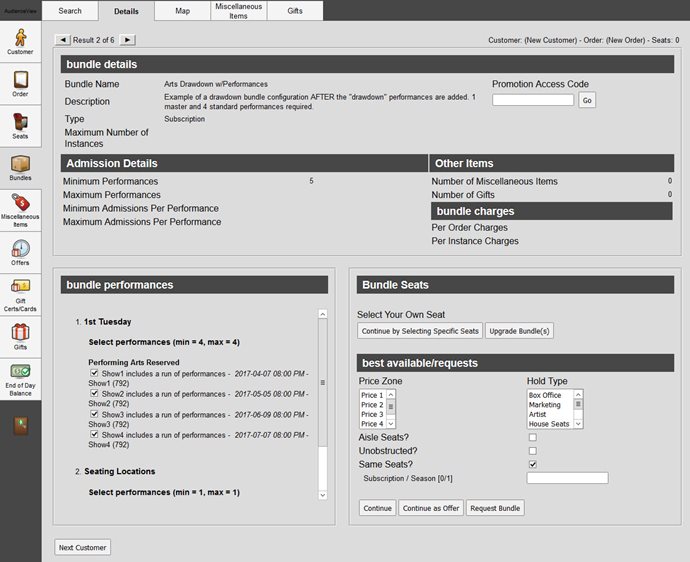The image size is (690, 562).
Task: Click bundle performances scroll down arrow
Action: (323, 495)
